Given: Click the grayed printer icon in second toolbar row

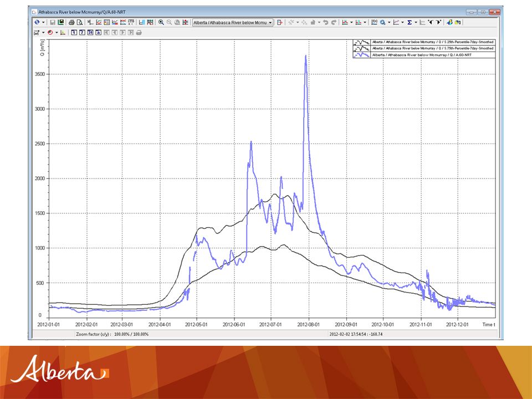Looking at the screenshot, I should pyautogui.click(x=139, y=33).
